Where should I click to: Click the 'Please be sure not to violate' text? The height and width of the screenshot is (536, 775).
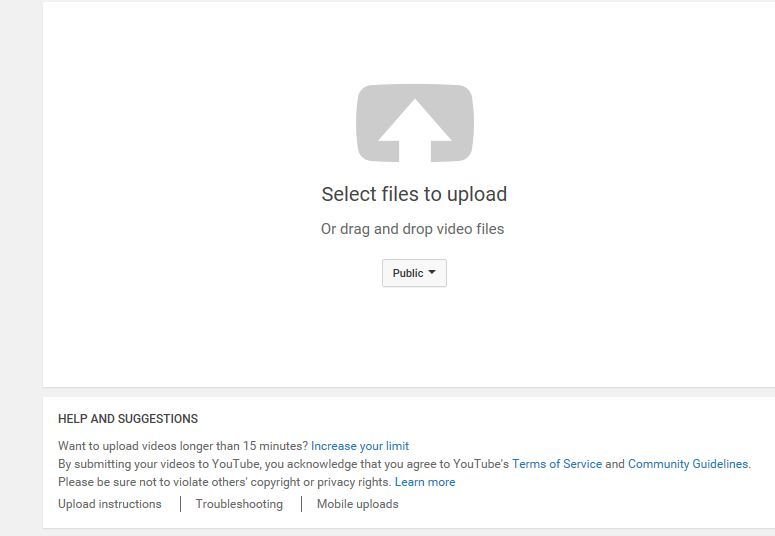225,482
